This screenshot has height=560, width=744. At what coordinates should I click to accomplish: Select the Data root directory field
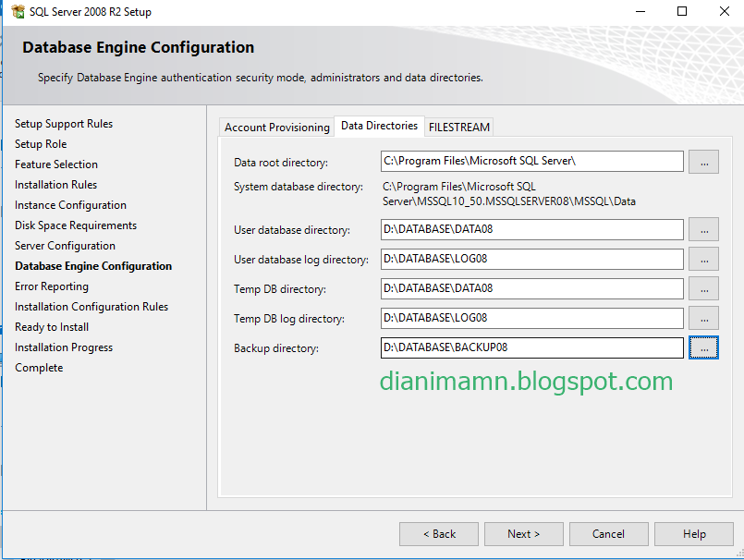531,161
